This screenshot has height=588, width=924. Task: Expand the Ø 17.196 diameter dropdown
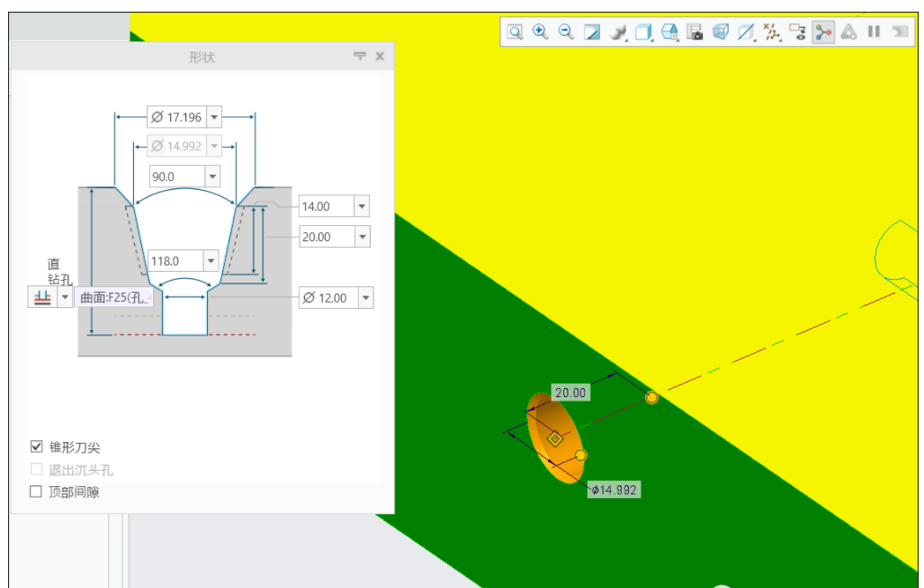(x=213, y=117)
